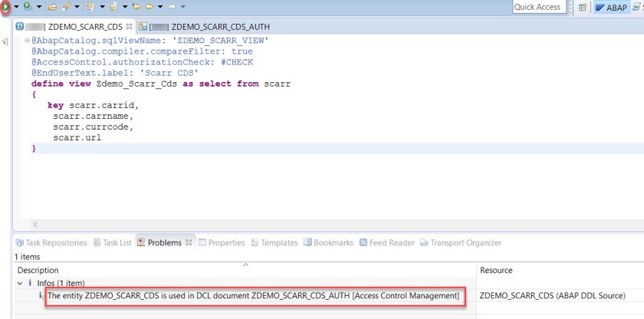Switch to the ABAP perspective
The width and height of the screenshot is (644, 319).
tap(611, 8)
